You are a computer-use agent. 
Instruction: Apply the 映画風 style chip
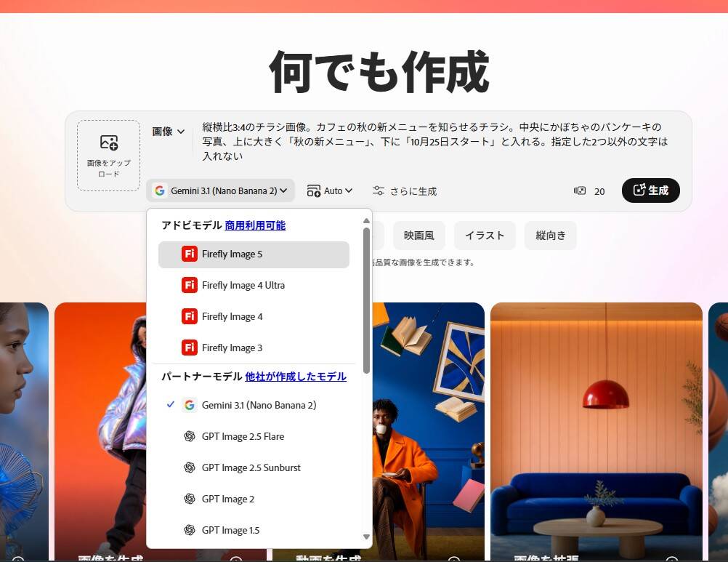(x=418, y=236)
